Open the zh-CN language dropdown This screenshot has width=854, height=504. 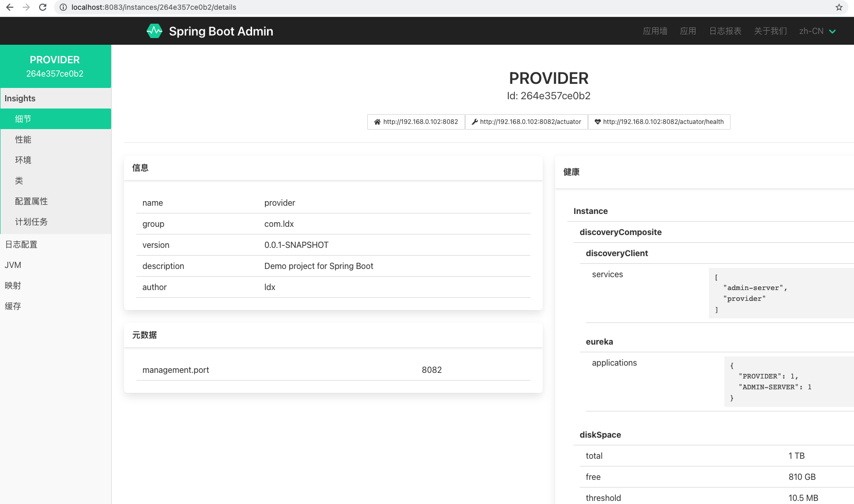coord(817,31)
